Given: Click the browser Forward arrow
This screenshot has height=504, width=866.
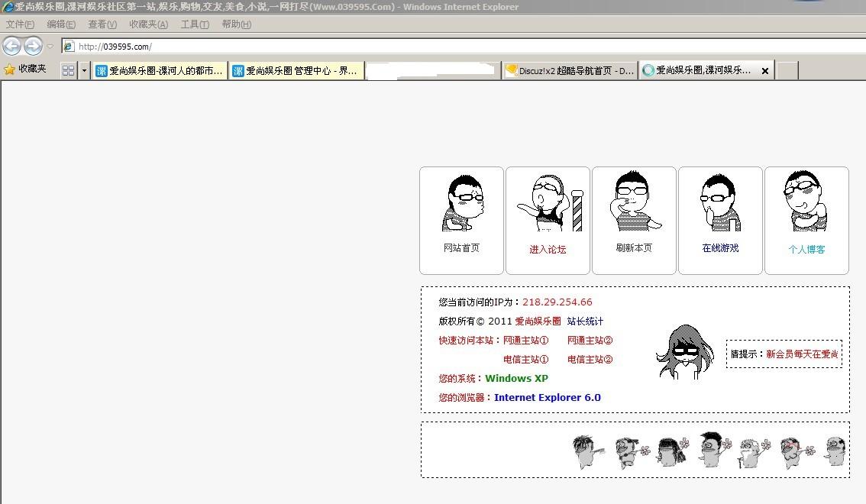Looking at the screenshot, I should (x=32, y=46).
